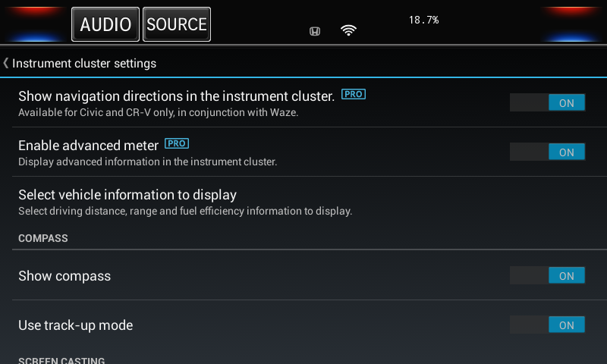Image resolution: width=607 pixels, height=364 pixels.
Task: Go back via Instrument cluster settings title
Action: point(84,63)
